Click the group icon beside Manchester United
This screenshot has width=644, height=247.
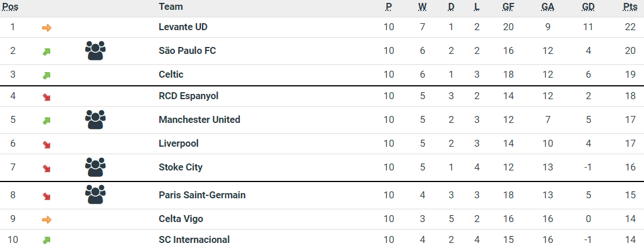point(95,120)
